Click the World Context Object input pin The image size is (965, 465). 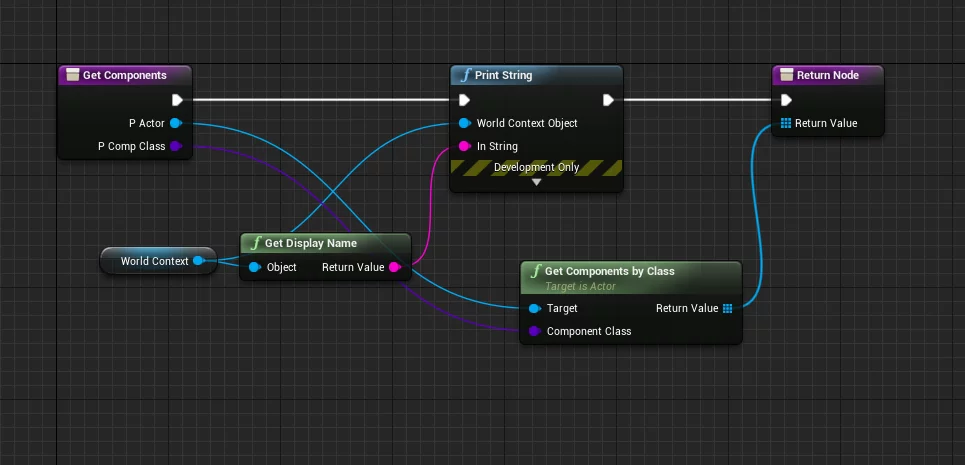coord(464,123)
